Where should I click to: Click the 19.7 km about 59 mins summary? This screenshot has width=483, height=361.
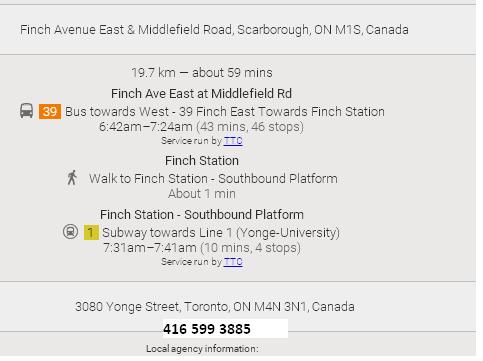[x=202, y=73]
